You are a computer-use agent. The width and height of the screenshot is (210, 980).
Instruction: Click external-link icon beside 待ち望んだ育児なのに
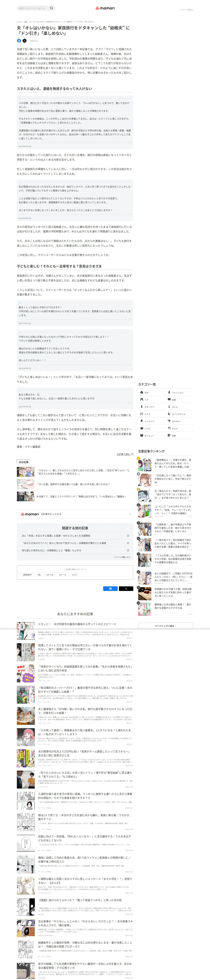pyautogui.click(x=128, y=550)
